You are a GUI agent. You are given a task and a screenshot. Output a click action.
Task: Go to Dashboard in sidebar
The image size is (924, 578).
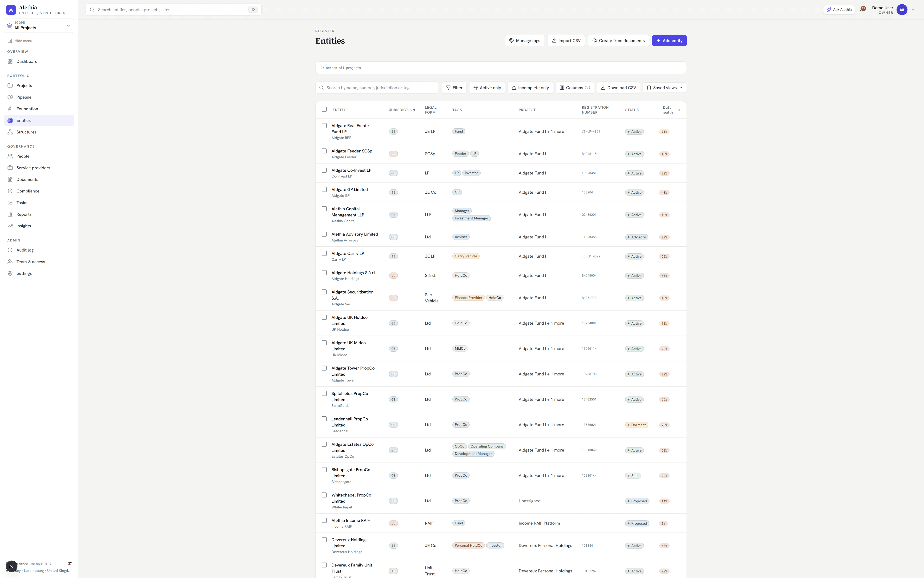(x=39, y=62)
